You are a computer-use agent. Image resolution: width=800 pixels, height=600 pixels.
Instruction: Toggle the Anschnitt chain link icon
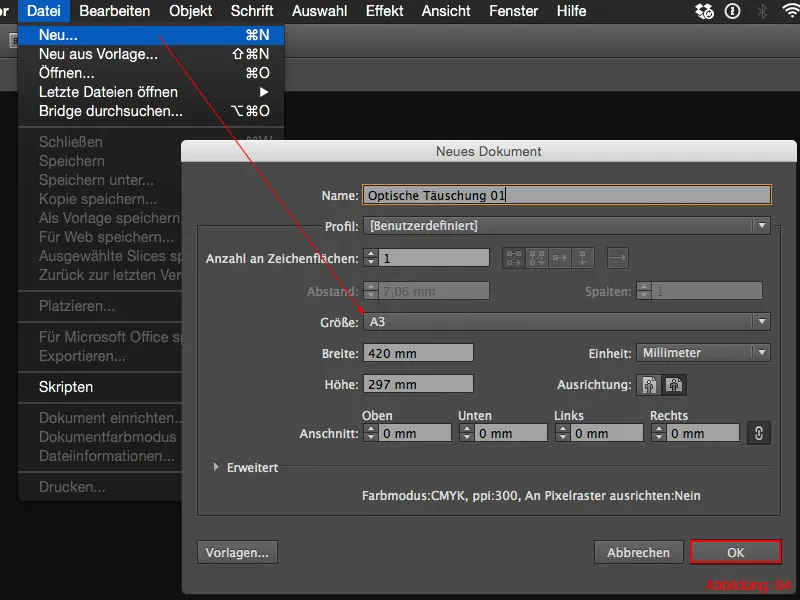click(759, 433)
